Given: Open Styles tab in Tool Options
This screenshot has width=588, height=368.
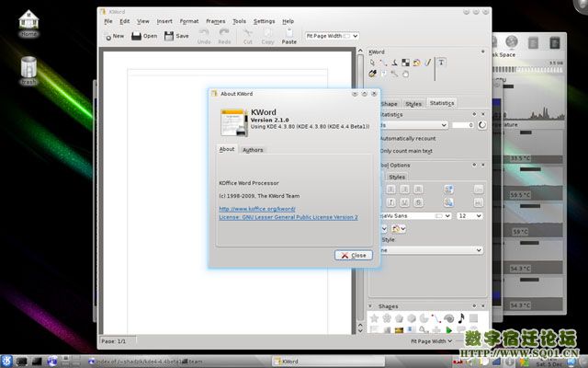Looking at the screenshot, I should [396, 177].
